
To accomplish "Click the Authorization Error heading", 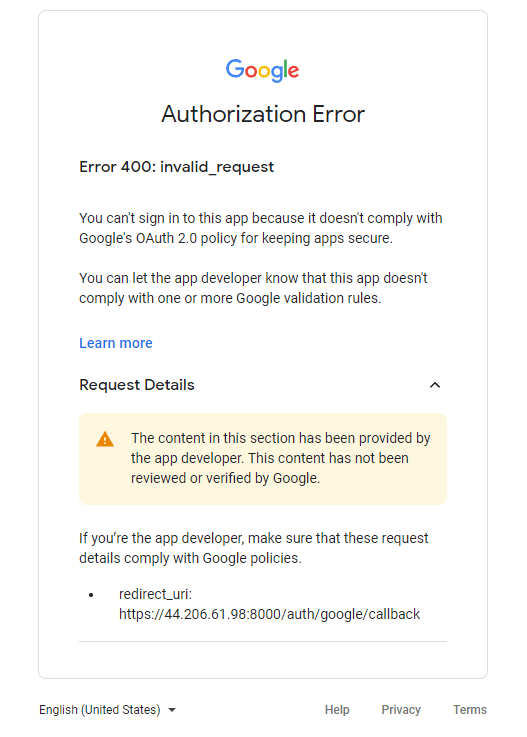I will [x=263, y=114].
